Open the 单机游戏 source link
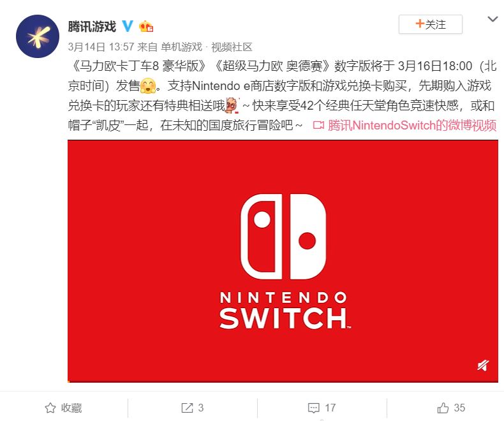Image resolution: width=504 pixels, height=421 pixels. 181,47
